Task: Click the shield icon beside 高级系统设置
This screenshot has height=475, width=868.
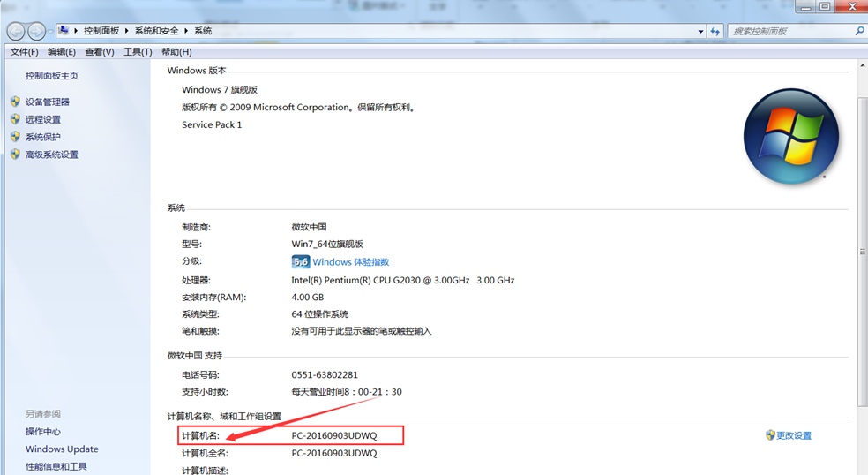Action: (15, 155)
